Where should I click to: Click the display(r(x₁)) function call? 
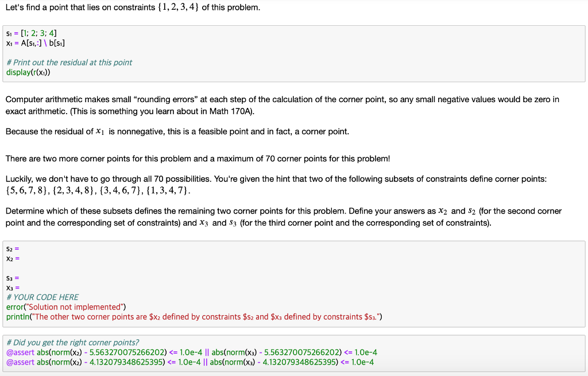29,72
